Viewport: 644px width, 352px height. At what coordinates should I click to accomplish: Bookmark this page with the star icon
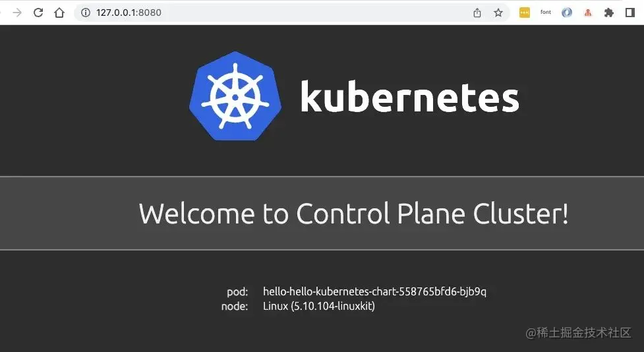(x=498, y=13)
